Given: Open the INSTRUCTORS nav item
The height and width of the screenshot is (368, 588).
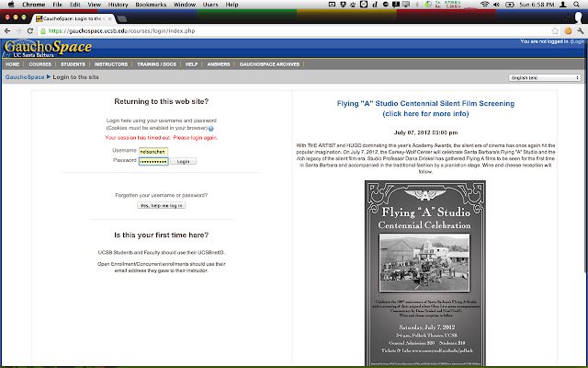Looking at the screenshot, I should [111, 64].
